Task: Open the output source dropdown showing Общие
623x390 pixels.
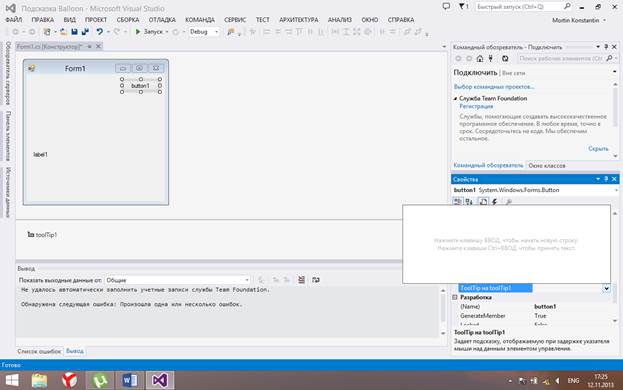Action: click(177, 280)
